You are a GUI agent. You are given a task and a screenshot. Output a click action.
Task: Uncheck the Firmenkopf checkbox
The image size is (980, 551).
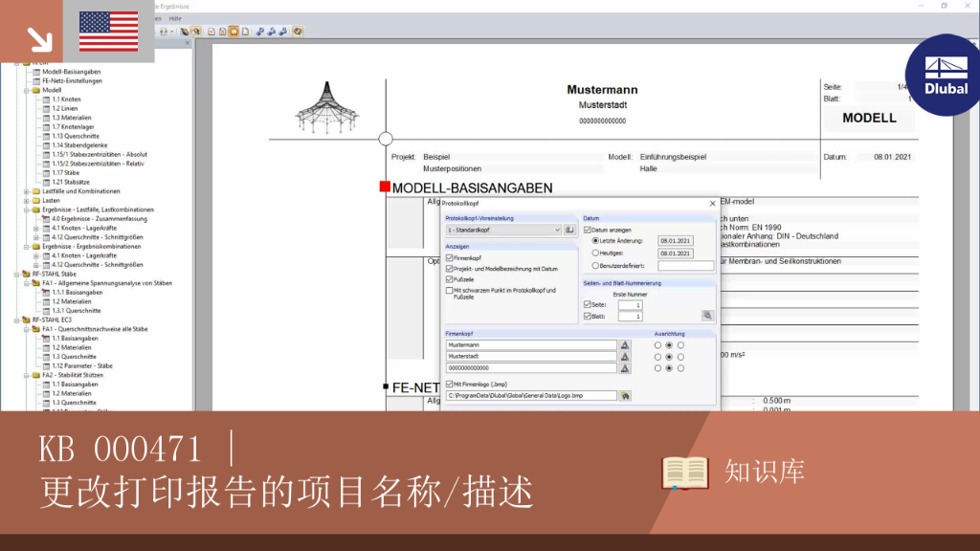click(450, 257)
